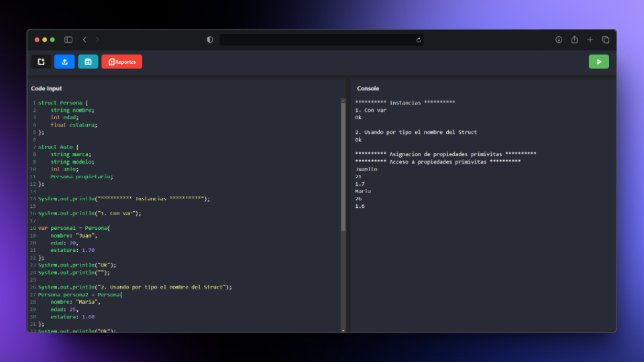
Task: Toggle the browser sidebar icon
Action: [x=68, y=40]
